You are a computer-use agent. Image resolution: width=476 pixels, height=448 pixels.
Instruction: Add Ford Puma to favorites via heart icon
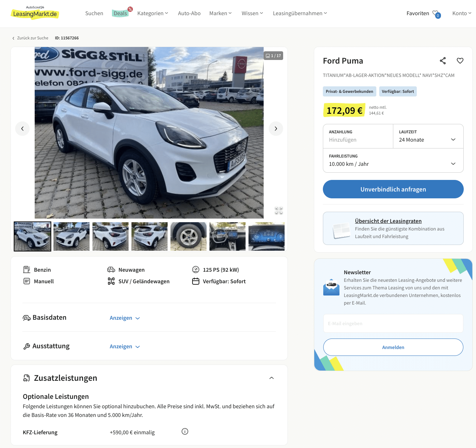pyautogui.click(x=460, y=61)
